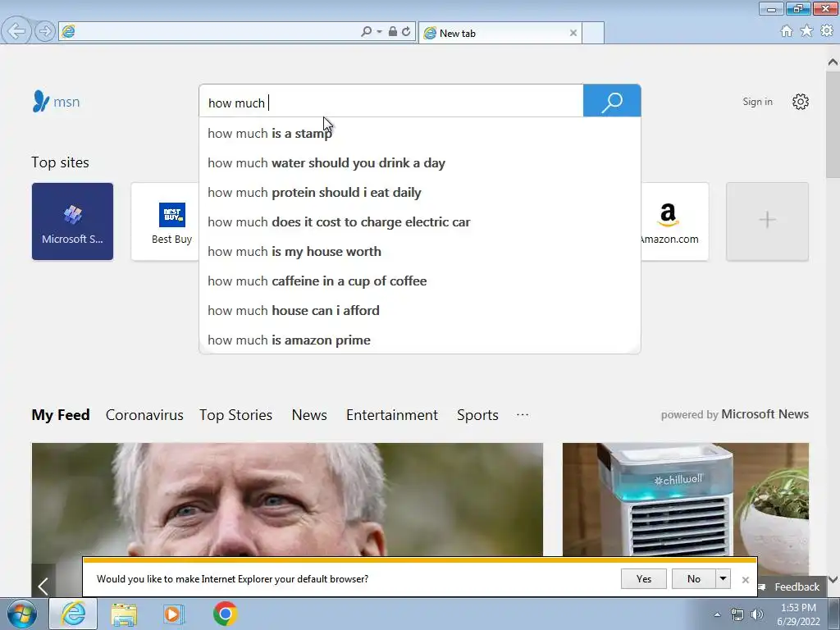Screen dimensions: 840x630
Task: Open the dropdown arrow beside No
Action: coord(723,579)
